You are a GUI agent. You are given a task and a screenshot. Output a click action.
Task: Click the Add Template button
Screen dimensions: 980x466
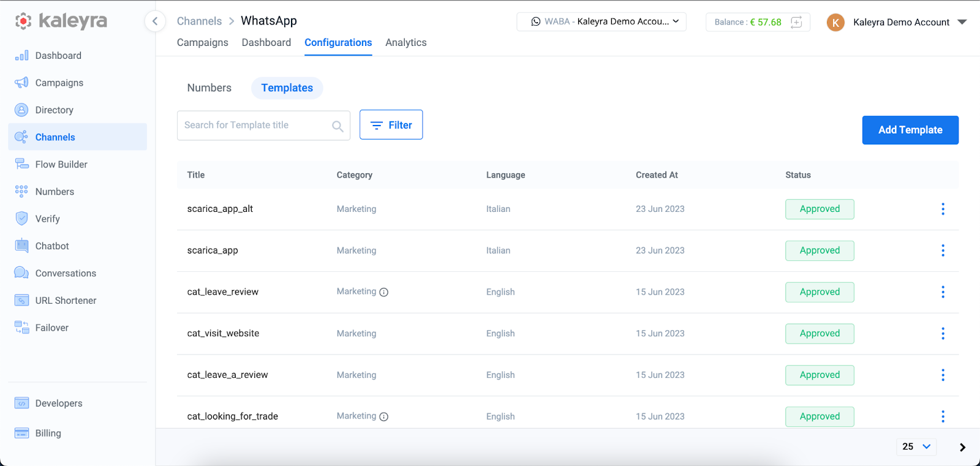(910, 130)
